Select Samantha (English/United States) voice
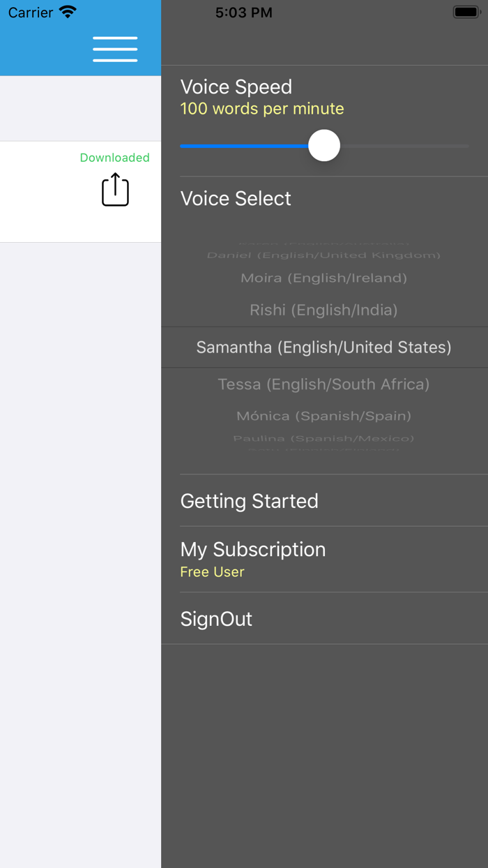The width and height of the screenshot is (488, 868). point(323,347)
